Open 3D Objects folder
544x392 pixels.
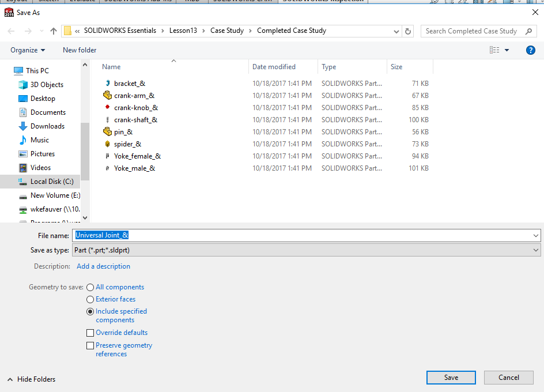point(47,85)
